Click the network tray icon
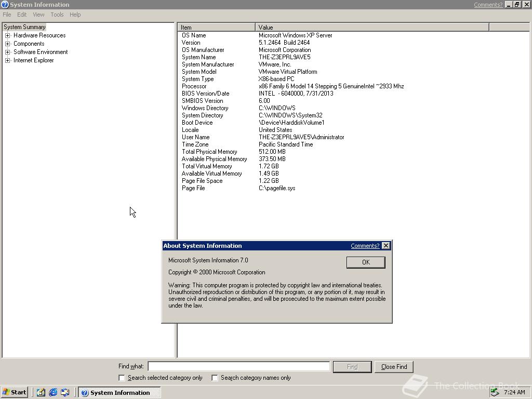The width and height of the screenshot is (532, 399). pyautogui.click(x=495, y=392)
